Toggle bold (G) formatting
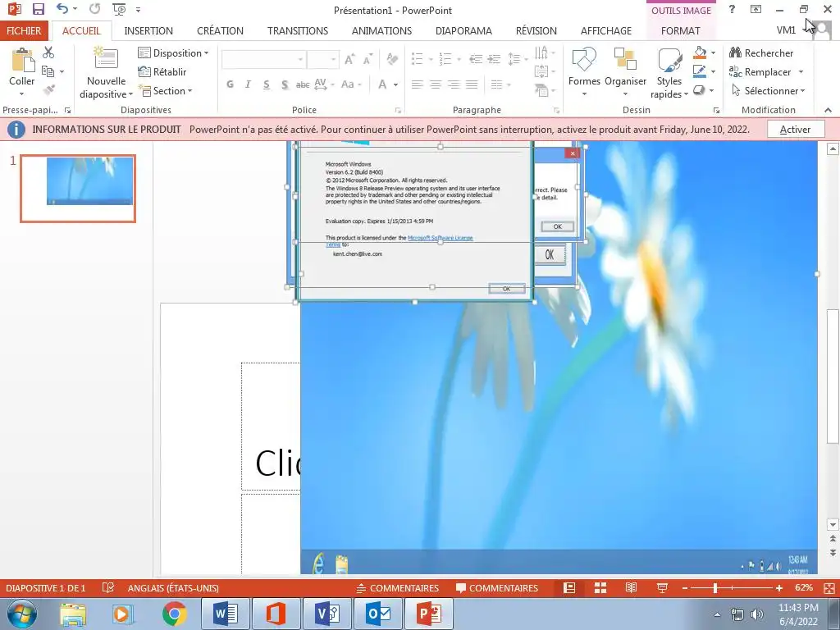Viewport: 840px width, 630px height. point(230,84)
